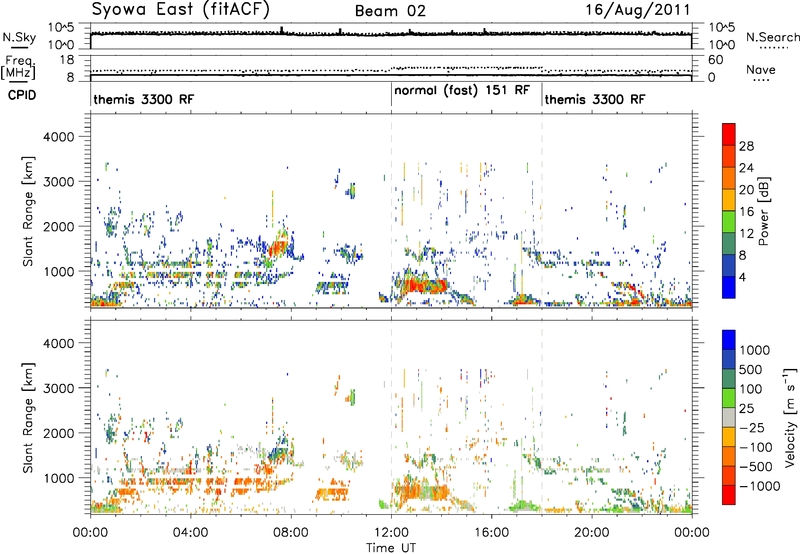Click the '-1000' tick on velocity colorbar

pyautogui.click(x=760, y=486)
